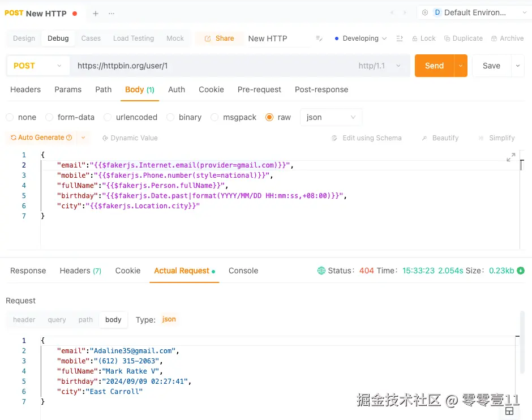Viewport: 532px width, 420px height.
Task: Toggle the layout icon at bottom right
Action: (509, 411)
